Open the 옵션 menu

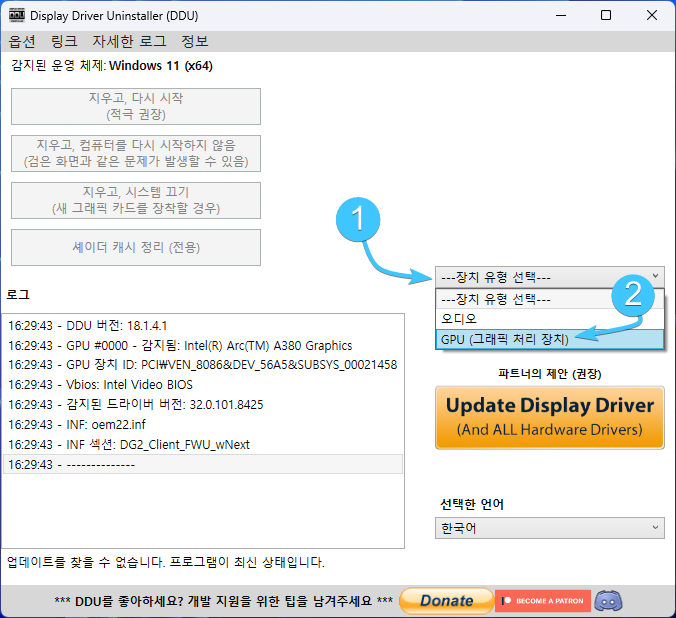pos(22,42)
